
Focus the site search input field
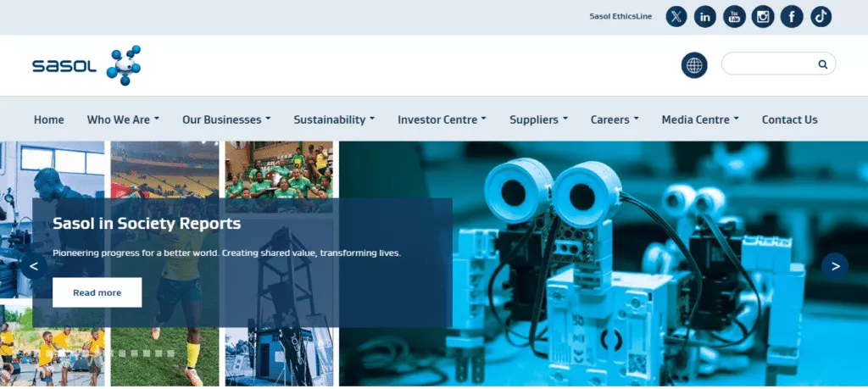[x=778, y=64]
